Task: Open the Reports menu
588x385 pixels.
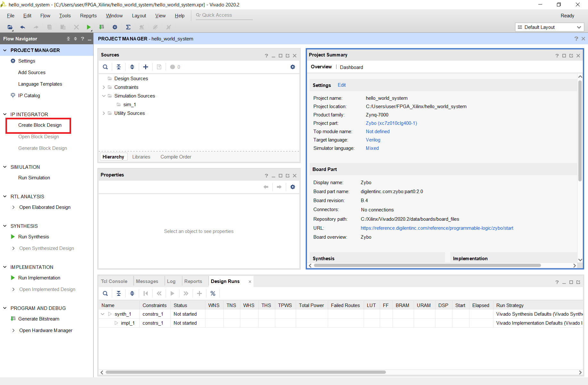Action: point(88,16)
